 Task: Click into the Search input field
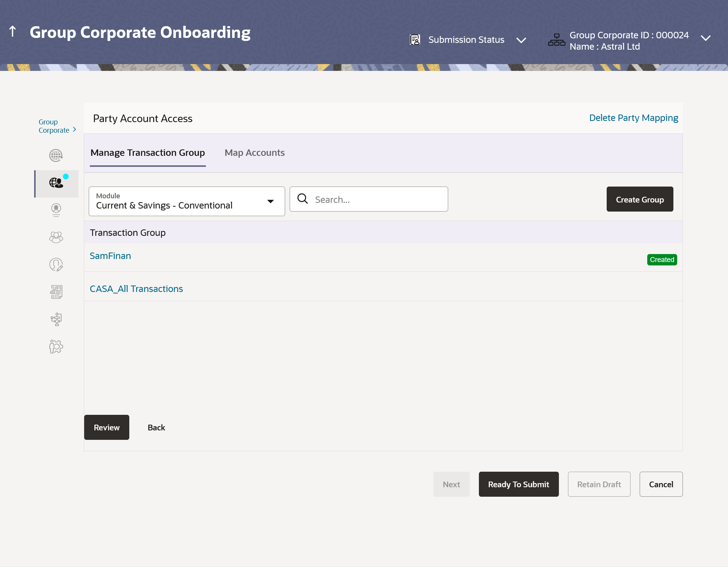(x=379, y=199)
